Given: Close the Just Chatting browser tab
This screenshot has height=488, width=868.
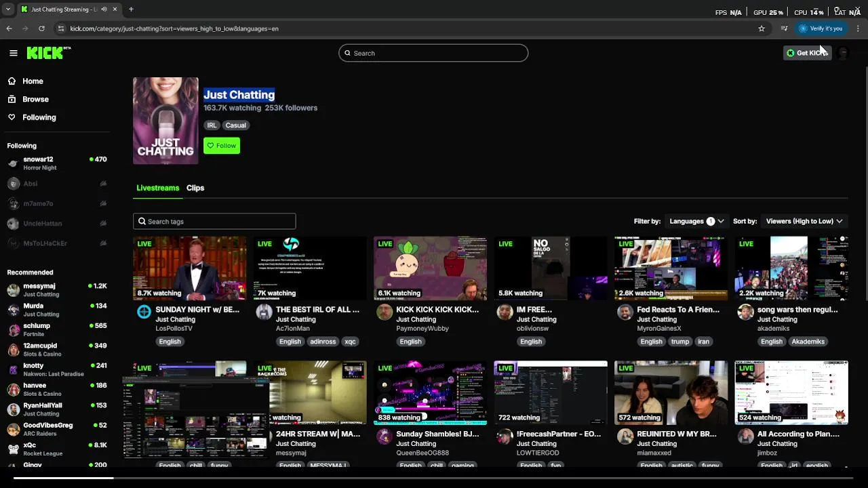Looking at the screenshot, I should point(115,9).
